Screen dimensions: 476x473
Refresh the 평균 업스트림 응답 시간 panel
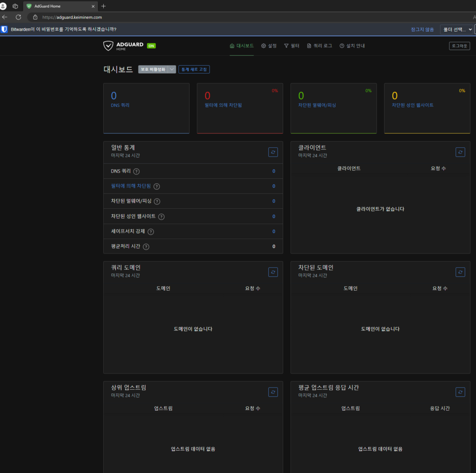pyautogui.click(x=460, y=392)
